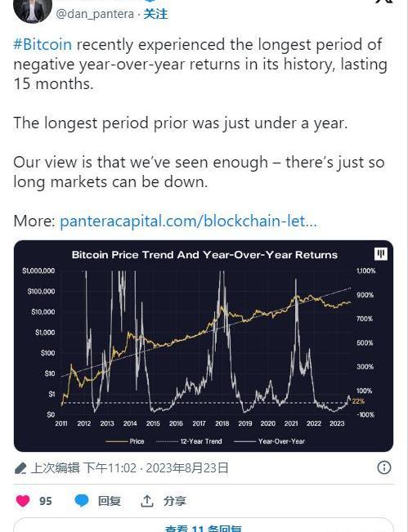Click the edit pencil icon
Screen dimensions: 408x532
tap(20, 468)
